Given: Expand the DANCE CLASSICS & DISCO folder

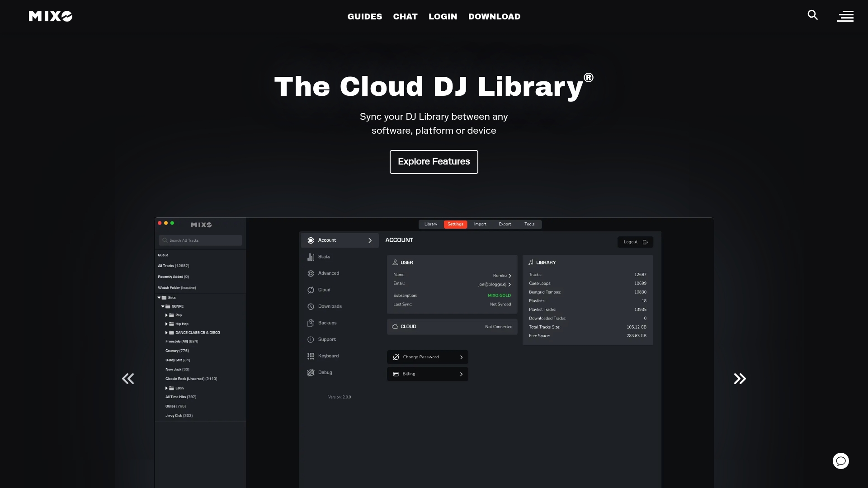Looking at the screenshot, I should point(166,333).
